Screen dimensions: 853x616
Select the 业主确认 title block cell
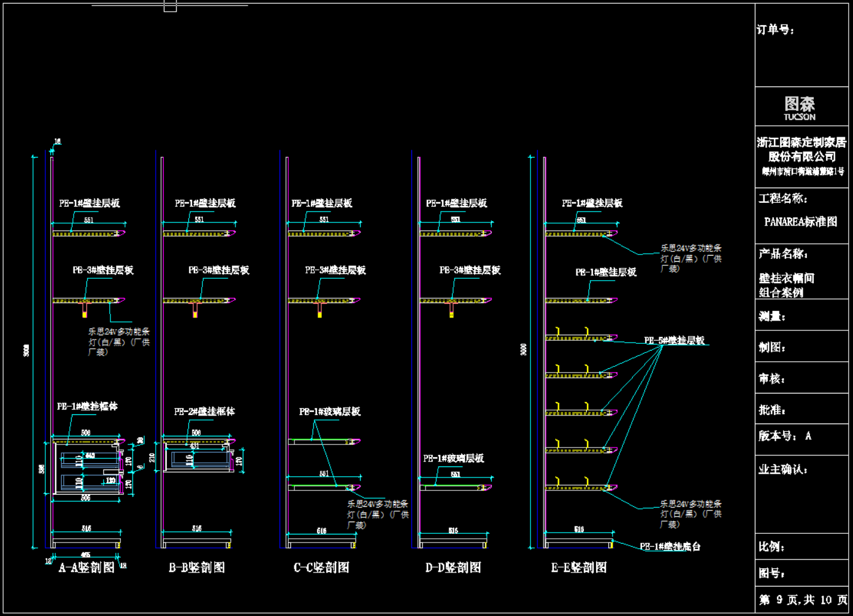pos(783,470)
